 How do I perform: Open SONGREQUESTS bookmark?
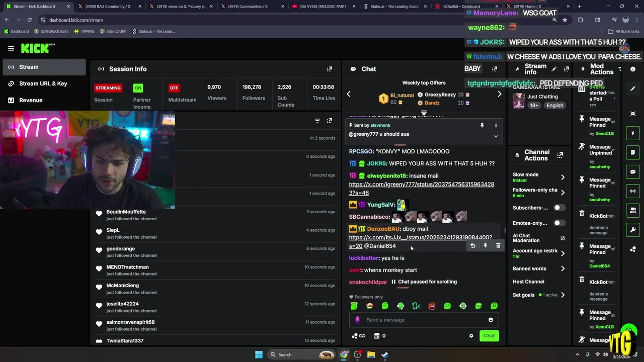click(51, 31)
